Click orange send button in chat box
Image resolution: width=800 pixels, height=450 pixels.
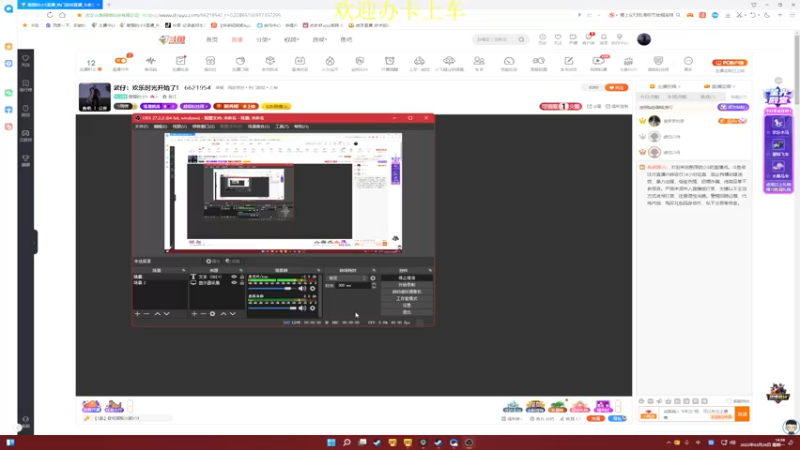click(742, 414)
